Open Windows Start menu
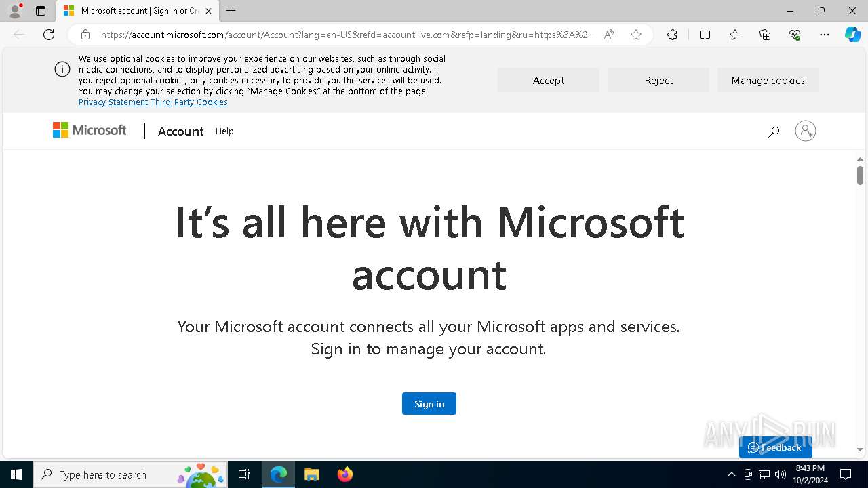This screenshot has width=868, height=488. [x=16, y=474]
